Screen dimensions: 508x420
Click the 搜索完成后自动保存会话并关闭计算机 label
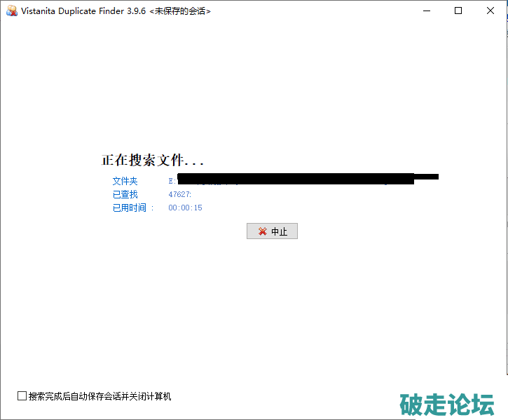[x=99, y=396]
